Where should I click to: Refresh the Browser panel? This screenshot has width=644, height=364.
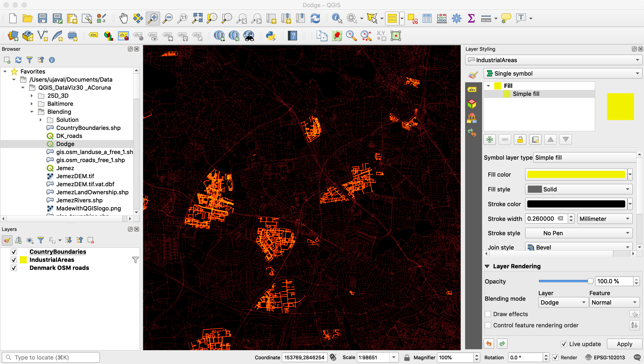pos(18,60)
